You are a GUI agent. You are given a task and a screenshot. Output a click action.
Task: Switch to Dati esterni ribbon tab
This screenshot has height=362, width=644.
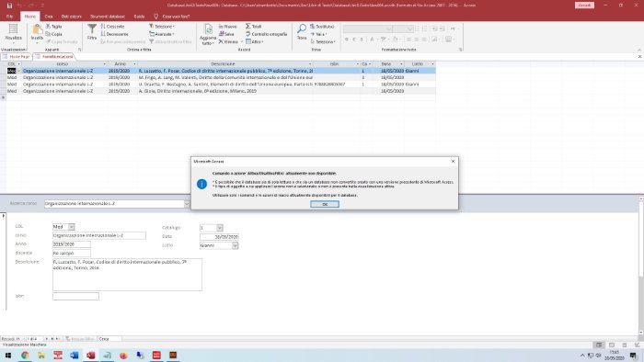pyautogui.click(x=71, y=17)
